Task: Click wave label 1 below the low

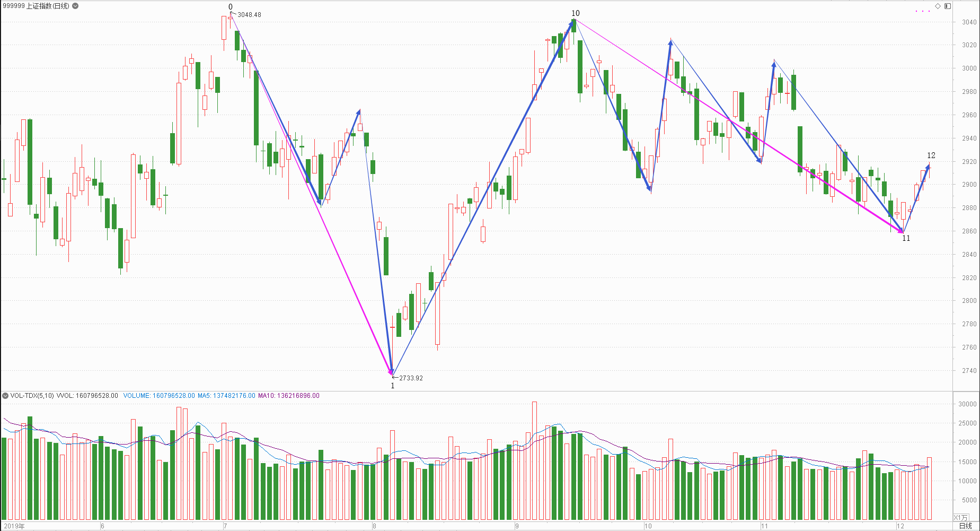Action: [x=393, y=386]
